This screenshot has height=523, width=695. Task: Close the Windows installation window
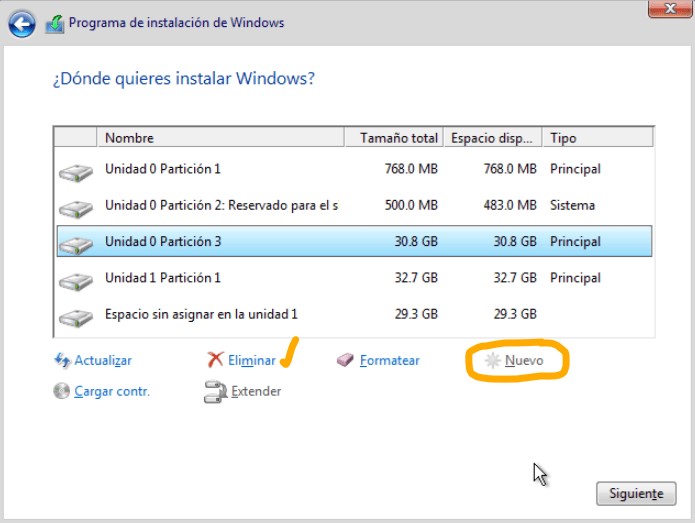pyautogui.click(x=670, y=9)
